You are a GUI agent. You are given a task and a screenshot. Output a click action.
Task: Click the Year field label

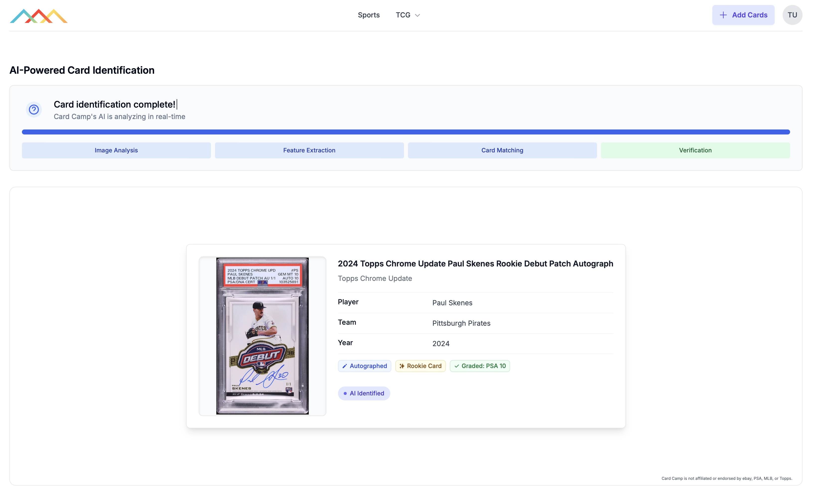click(x=345, y=343)
